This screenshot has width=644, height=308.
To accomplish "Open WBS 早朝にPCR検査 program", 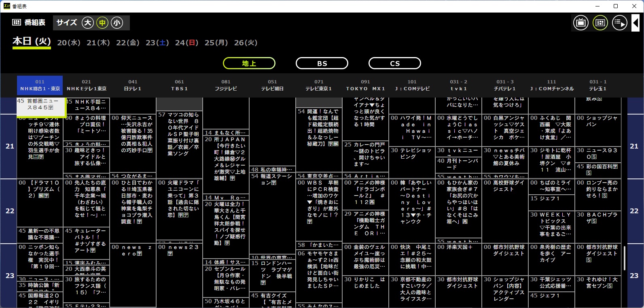I will pos(319,210).
